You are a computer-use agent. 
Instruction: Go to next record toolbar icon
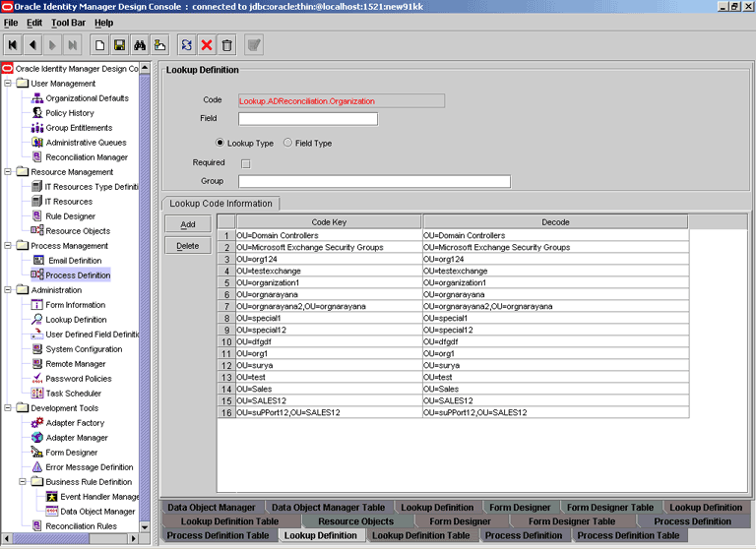click(x=52, y=45)
